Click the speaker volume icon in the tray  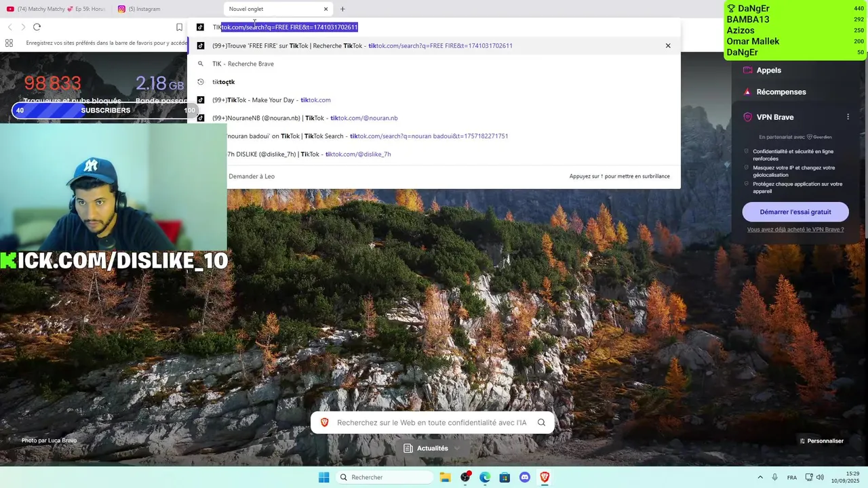[820, 477]
